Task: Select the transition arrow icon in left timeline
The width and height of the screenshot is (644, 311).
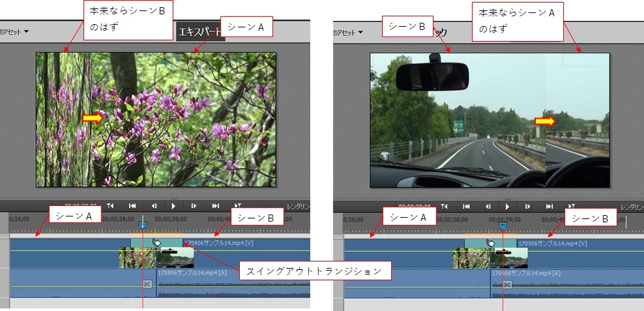Action: click(x=156, y=243)
